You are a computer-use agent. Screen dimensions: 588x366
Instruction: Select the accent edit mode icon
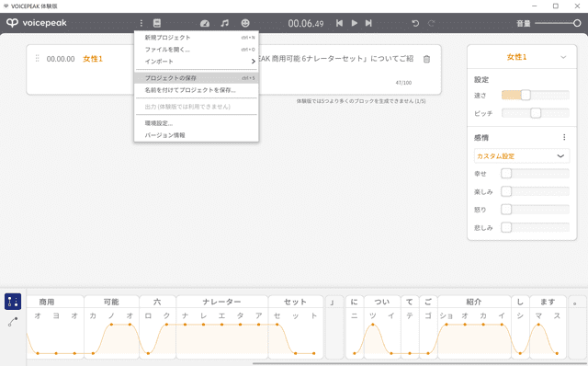point(13,302)
